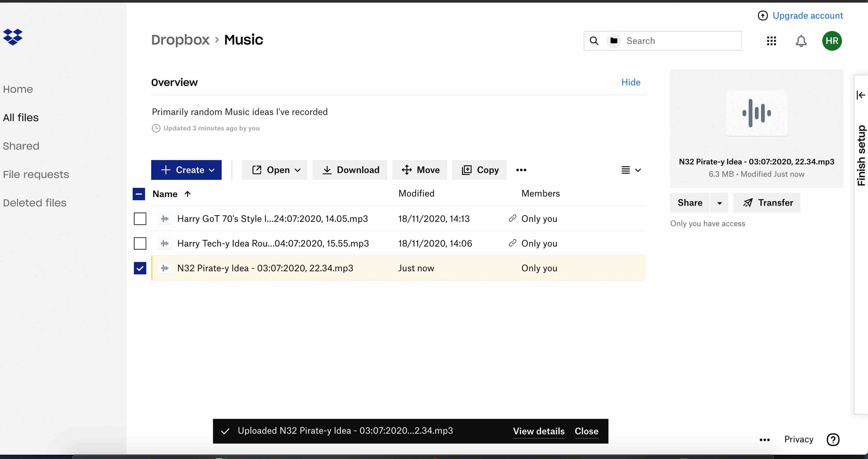This screenshot has width=868, height=459.
Task: Check the Harry Tech-y Idea file checkbox
Action: pyautogui.click(x=140, y=243)
